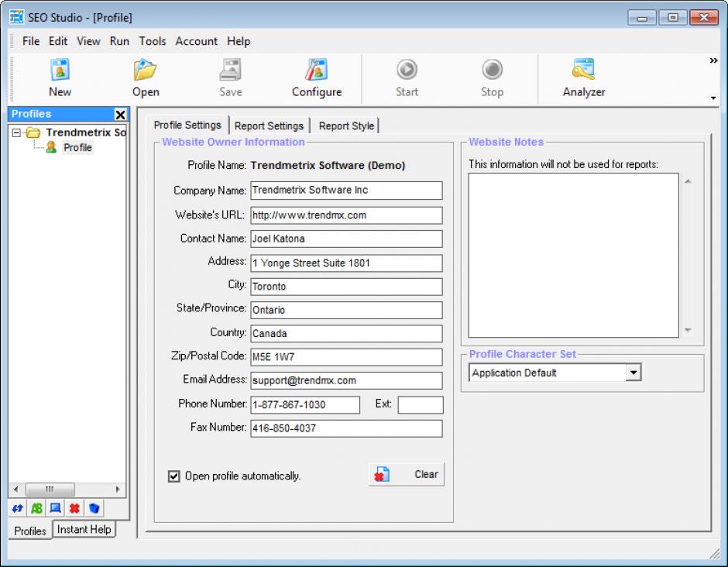
Task: Switch to Report Style tab
Action: point(346,125)
